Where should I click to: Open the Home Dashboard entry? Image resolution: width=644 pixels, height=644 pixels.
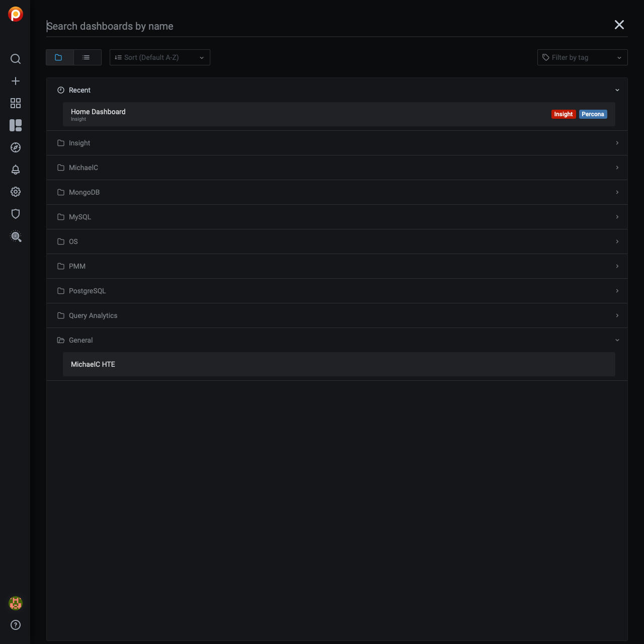tap(99, 112)
